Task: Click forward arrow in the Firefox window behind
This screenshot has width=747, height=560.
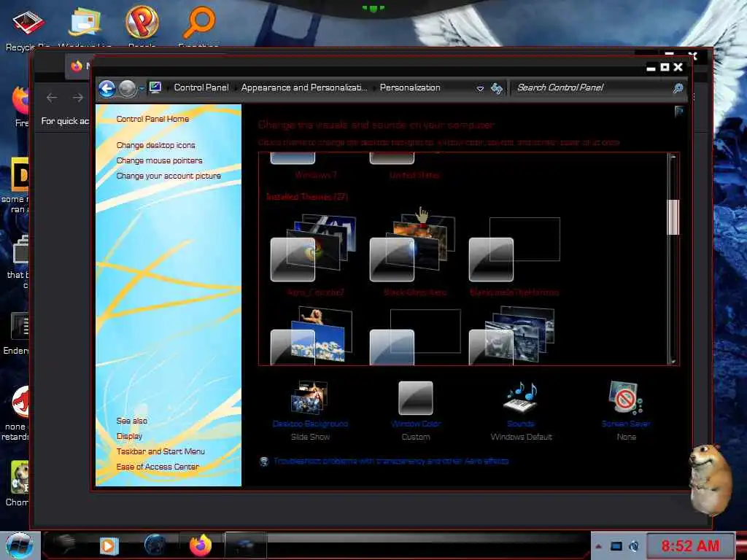Action: click(77, 98)
